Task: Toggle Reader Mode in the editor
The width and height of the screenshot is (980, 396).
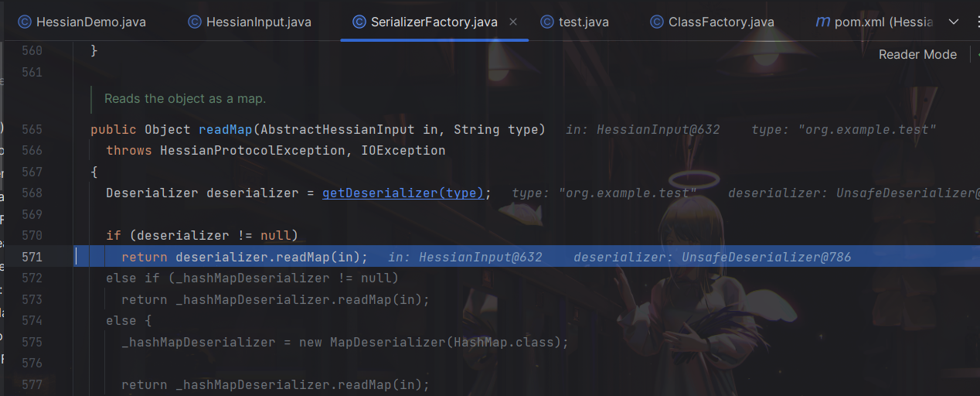Action: coord(917,54)
